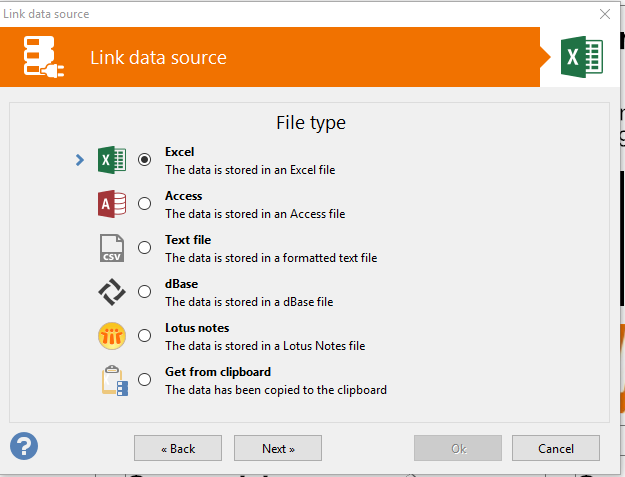Click the Access database icon
Viewport: 625px width, 477px height.
tap(112, 204)
